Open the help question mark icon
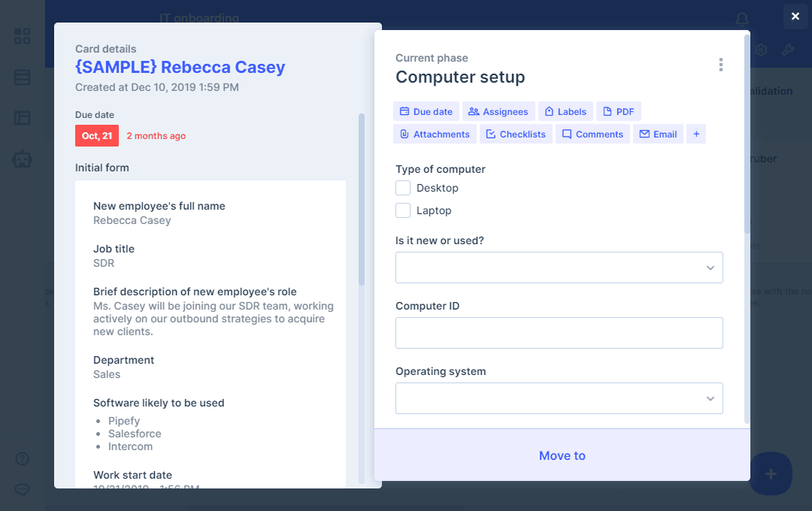Screen dimensions: 812x511 tap(23, 458)
